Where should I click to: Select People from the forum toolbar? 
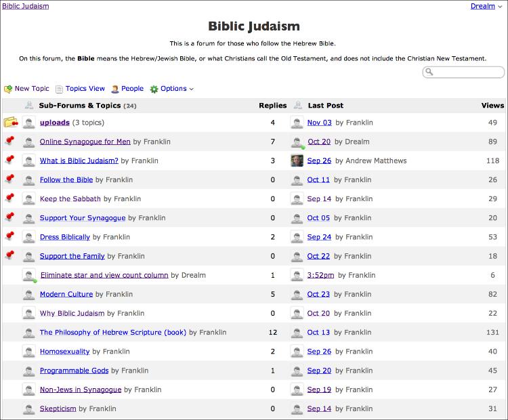click(x=132, y=89)
